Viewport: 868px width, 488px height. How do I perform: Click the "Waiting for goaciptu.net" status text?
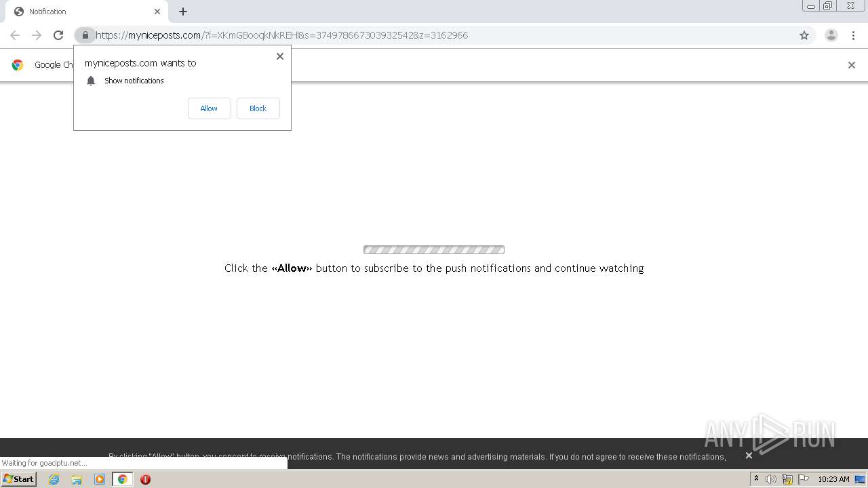[x=45, y=463]
